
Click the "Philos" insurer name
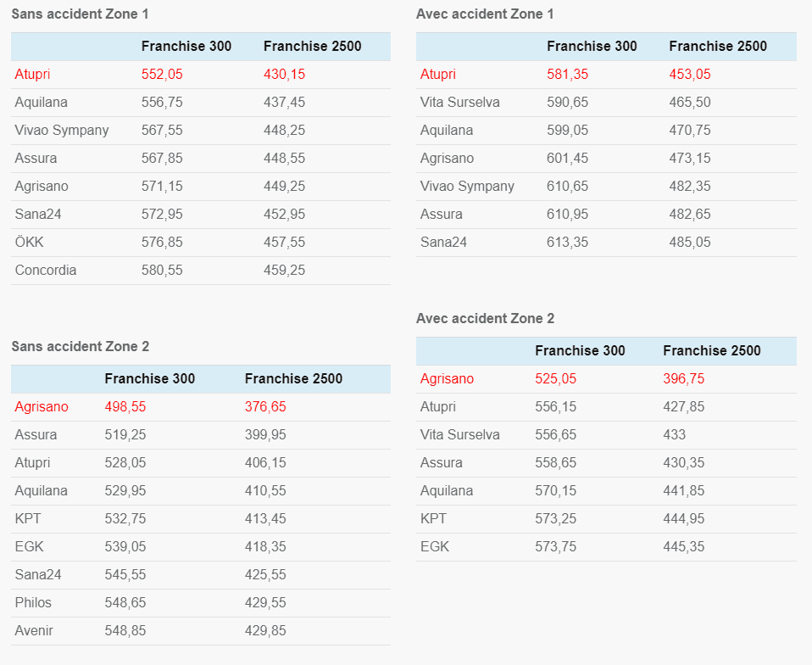33,603
